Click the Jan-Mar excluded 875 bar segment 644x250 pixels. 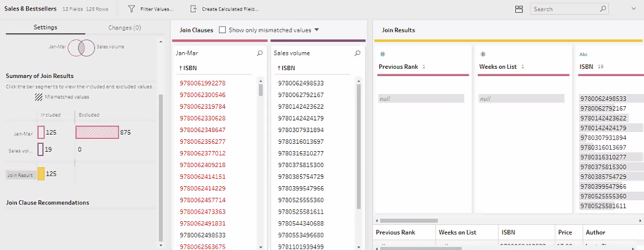click(97, 132)
